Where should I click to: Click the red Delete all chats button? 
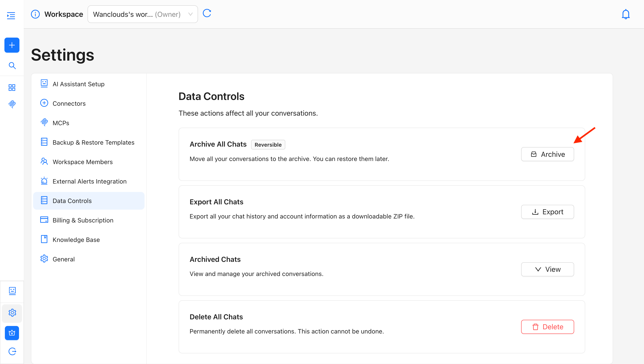coord(547,327)
